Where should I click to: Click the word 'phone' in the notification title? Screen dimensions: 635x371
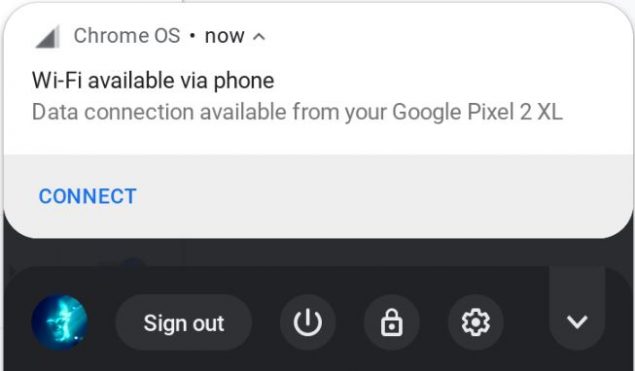point(244,81)
